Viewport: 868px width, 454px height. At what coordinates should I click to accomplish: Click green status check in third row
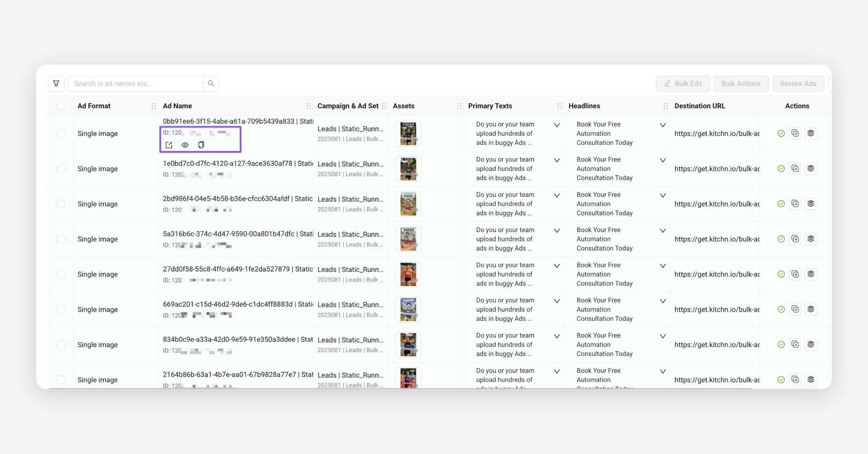point(781,204)
